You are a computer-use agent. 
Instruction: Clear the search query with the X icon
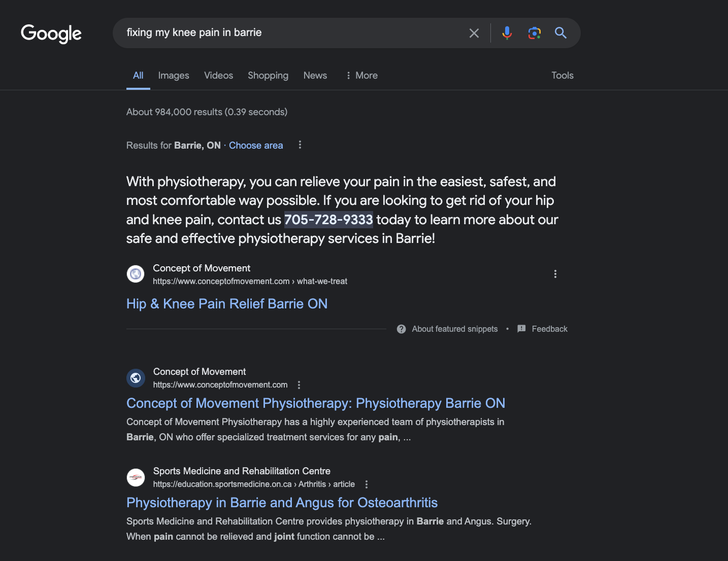pyautogui.click(x=474, y=32)
